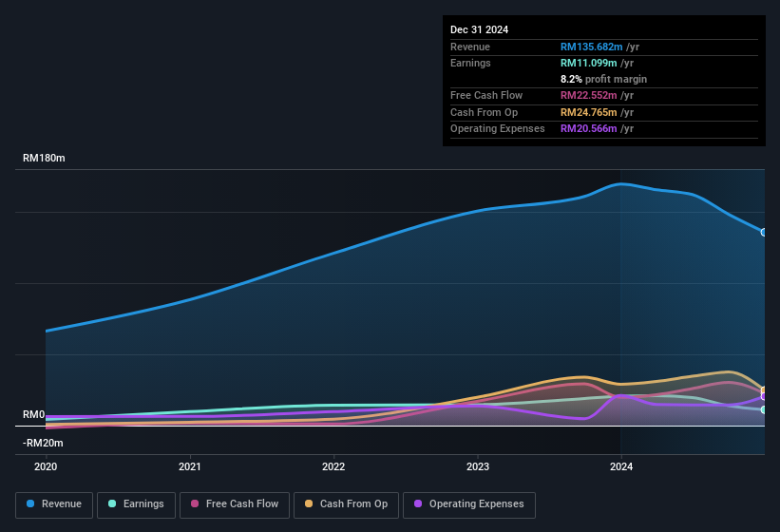Click the Dec 31 2024 tooltip date
The width and height of the screenshot is (780, 532).
coord(479,29)
